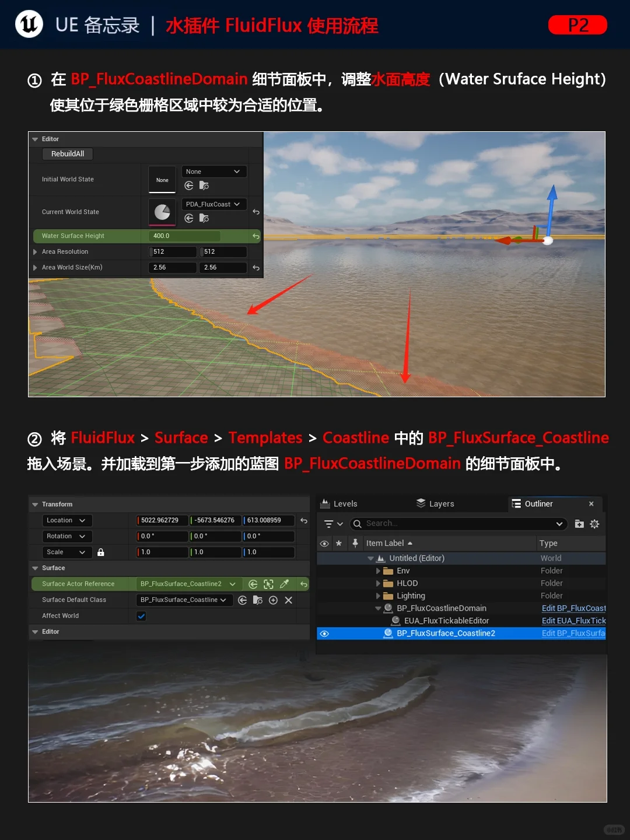Select the Unreal Engine logo
Viewport: 630px width, 840px height.
29,24
